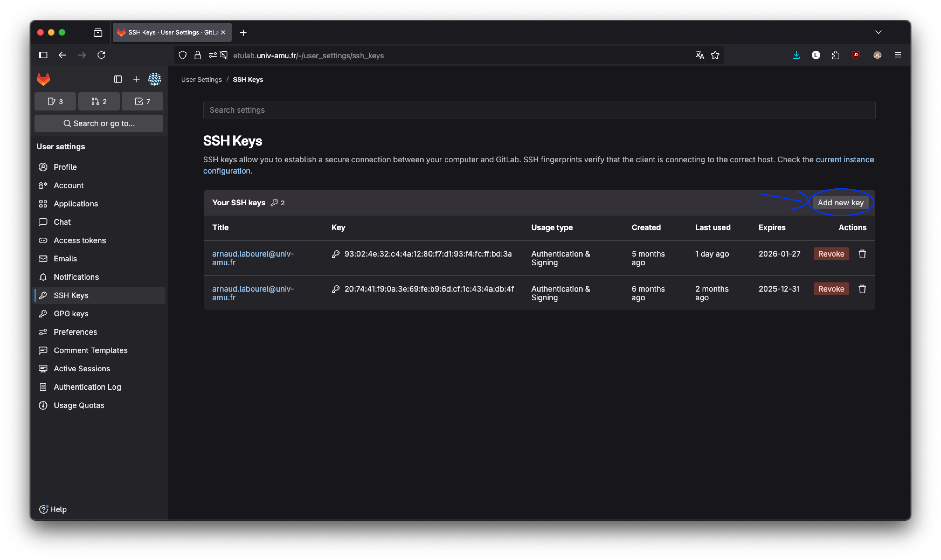Toggle uBlock Origin extension
This screenshot has width=941, height=560.
point(856,55)
